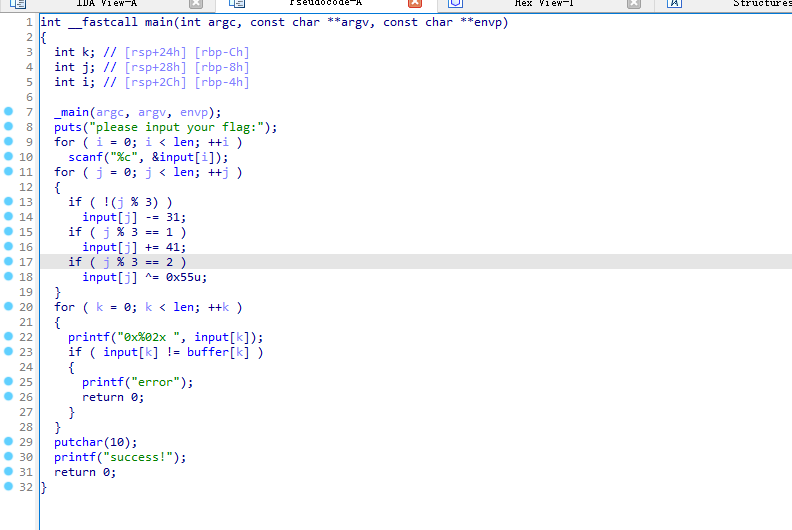
Task: Toggle breakpoint dot on line 23
Action: [x=8, y=352]
